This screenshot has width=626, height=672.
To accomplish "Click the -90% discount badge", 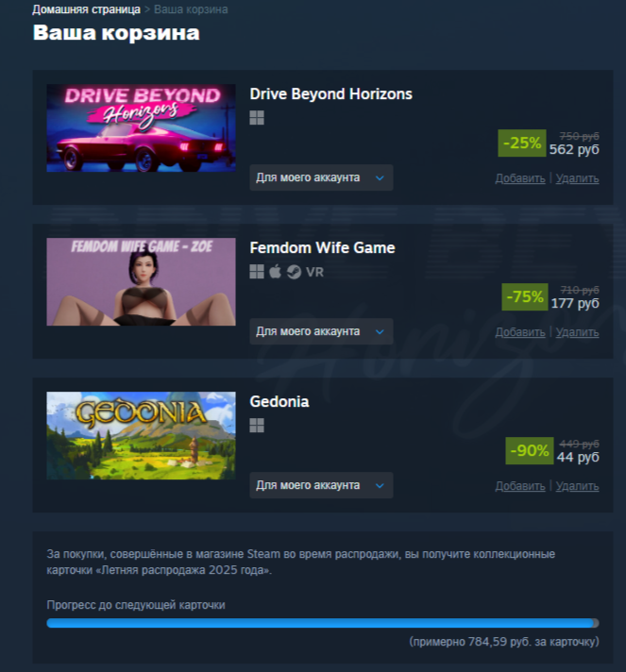I will tap(530, 451).
